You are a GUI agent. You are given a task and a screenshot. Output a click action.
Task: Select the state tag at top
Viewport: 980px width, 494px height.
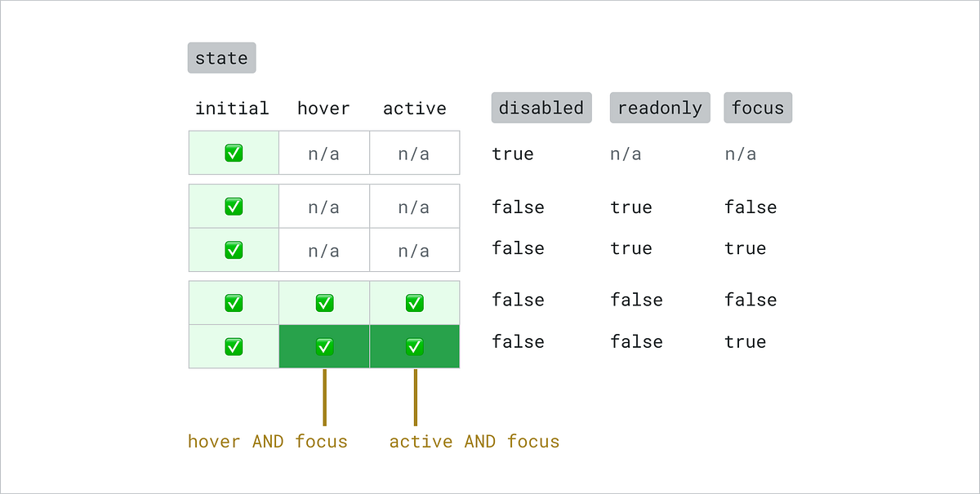click(x=221, y=58)
